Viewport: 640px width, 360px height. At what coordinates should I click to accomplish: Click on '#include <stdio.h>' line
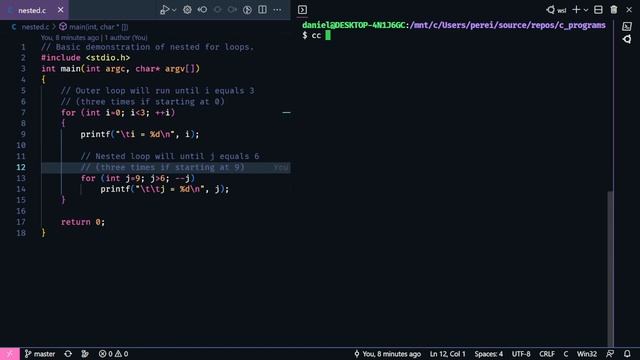[x=85, y=58]
